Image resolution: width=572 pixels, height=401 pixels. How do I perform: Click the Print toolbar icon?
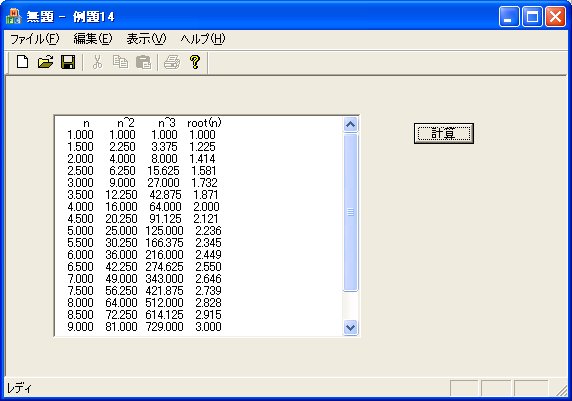[x=172, y=62]
